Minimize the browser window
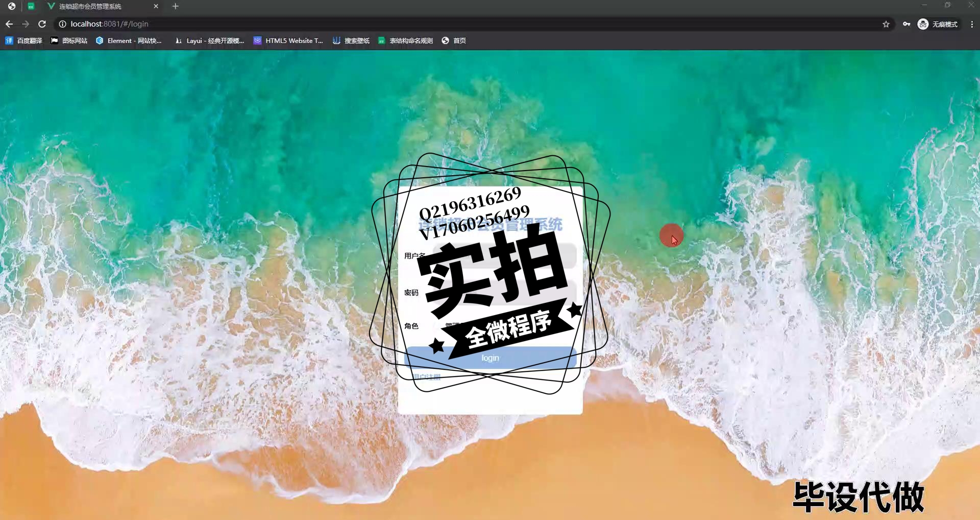 tap(924, 5)
